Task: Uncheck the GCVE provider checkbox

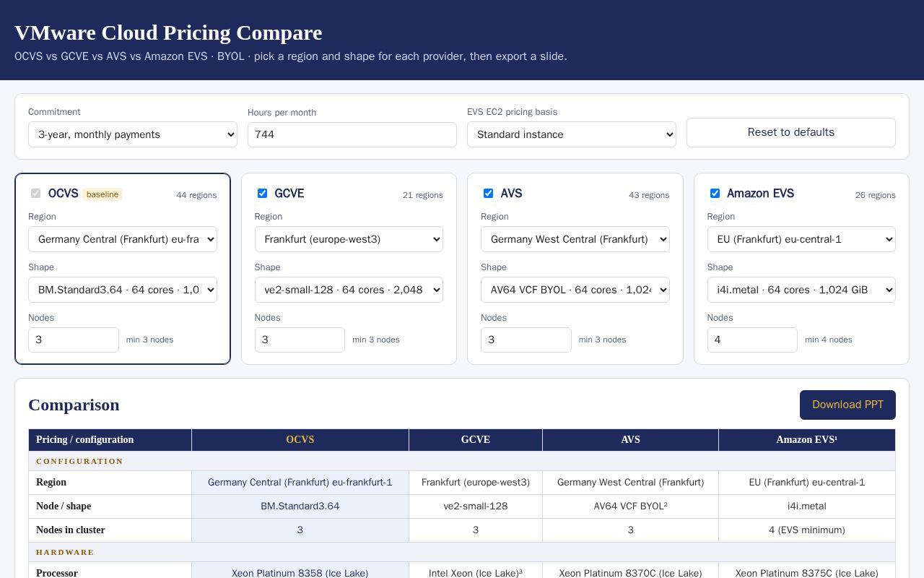Action: tap(262, 193)
